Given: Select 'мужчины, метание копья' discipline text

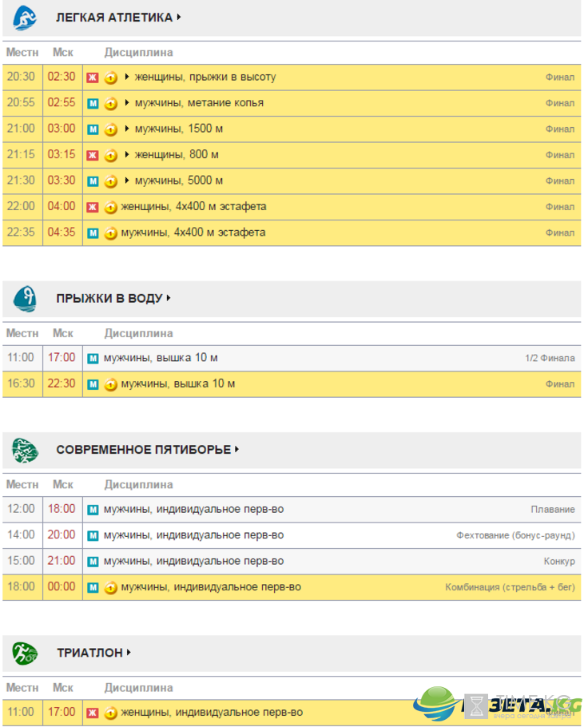Looking at the screenshot, I should pyautogui.click(x=199, y=103).
